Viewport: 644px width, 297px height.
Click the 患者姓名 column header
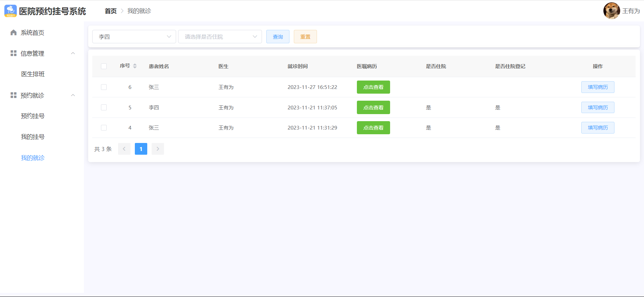coord(159,66)
